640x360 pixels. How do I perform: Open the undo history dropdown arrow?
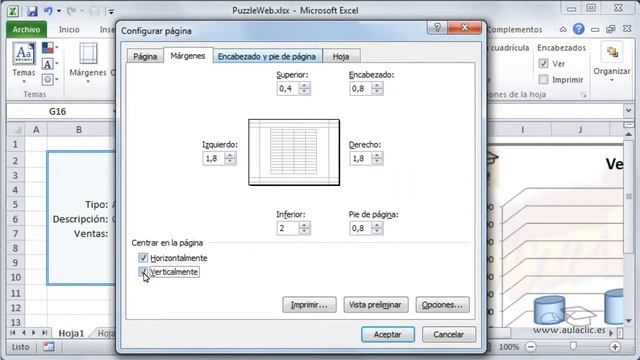[x=59, y=11]
